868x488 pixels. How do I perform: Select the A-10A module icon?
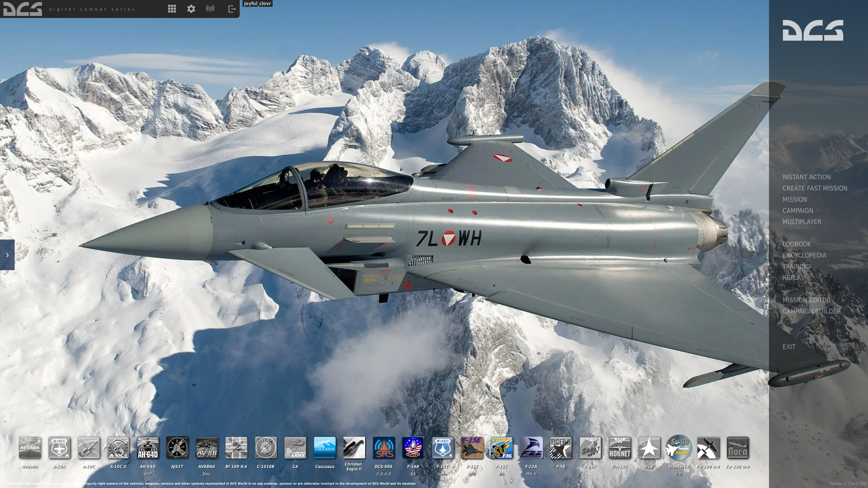click(x=59, y=448)
